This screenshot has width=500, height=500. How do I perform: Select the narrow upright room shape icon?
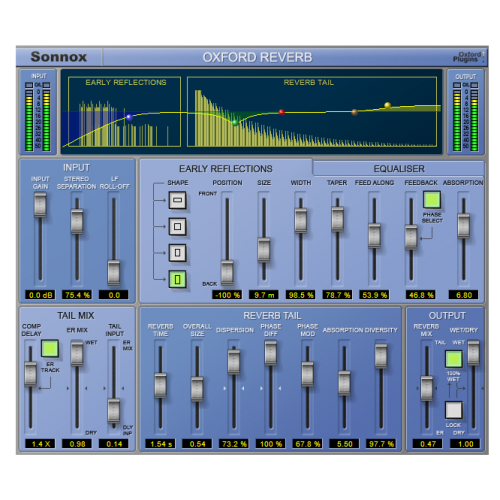pos(177,253)
